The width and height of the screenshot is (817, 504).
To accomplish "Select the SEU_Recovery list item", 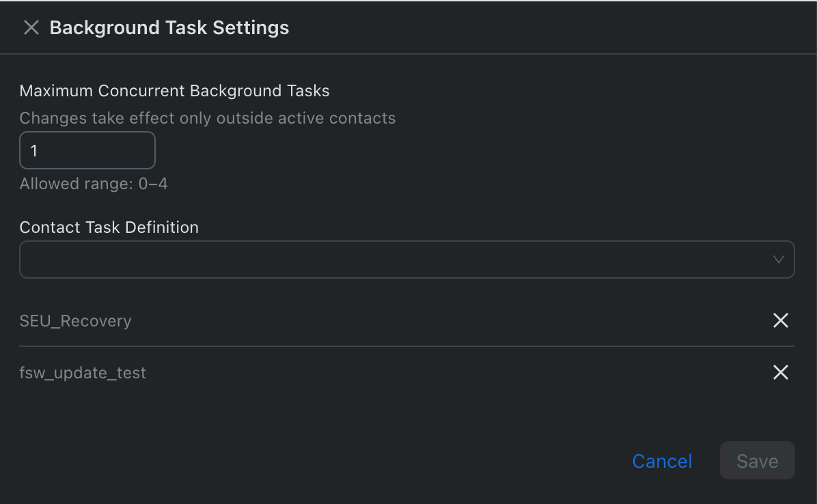I will tap(76, 321).
